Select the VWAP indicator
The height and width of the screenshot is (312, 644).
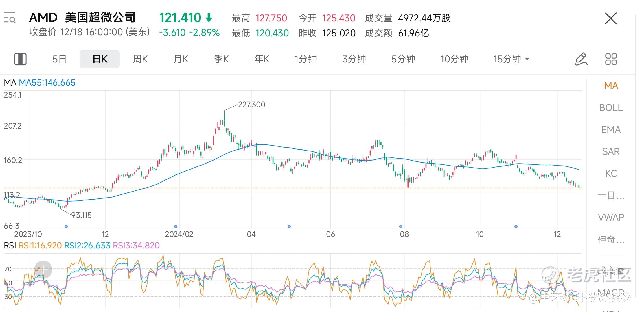pos(611,217)
